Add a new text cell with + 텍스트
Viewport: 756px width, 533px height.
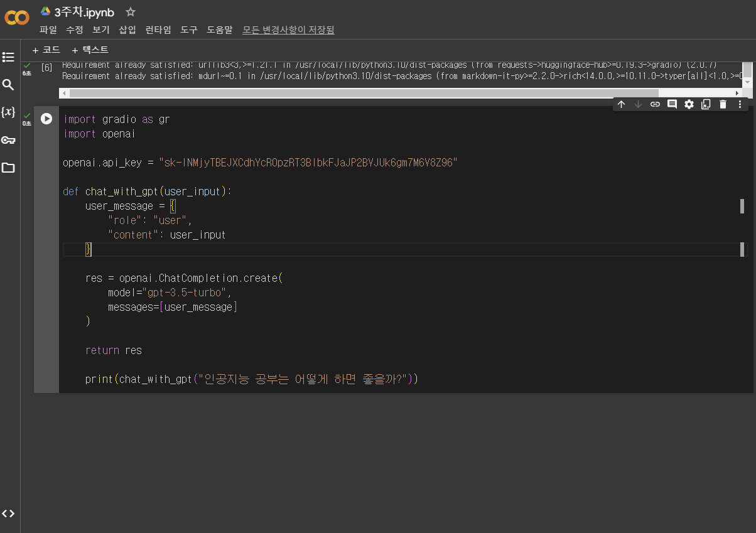(x=90, y=50)
